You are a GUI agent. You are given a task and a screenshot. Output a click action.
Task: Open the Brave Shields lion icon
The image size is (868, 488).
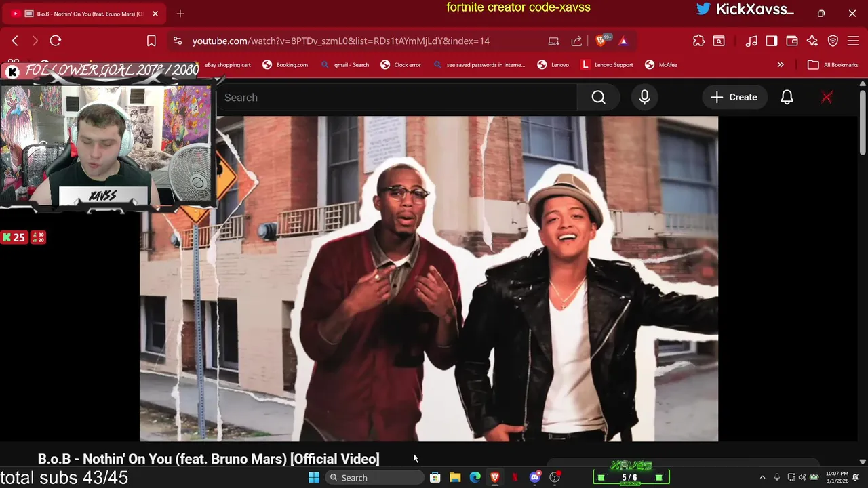pos(601,41)
